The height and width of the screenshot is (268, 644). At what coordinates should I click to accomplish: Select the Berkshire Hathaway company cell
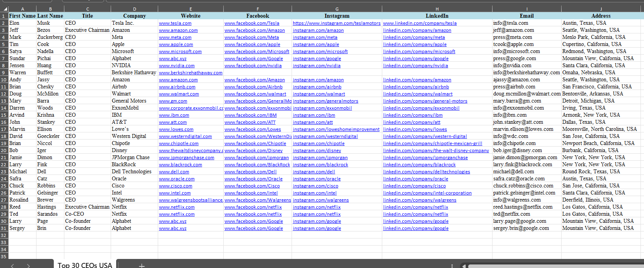[x=135, y=72]
